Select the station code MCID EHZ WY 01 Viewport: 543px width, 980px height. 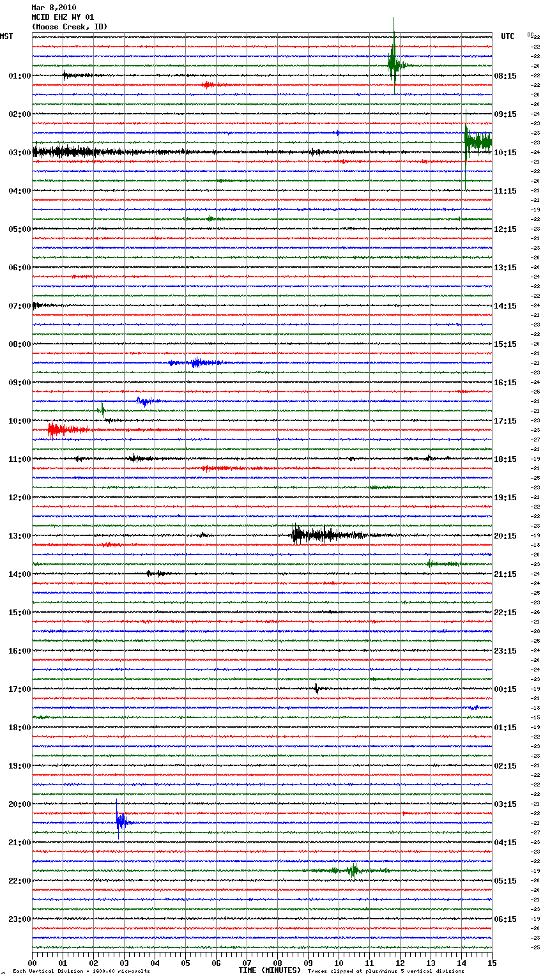pyautogui.click(x=63, y=17)
